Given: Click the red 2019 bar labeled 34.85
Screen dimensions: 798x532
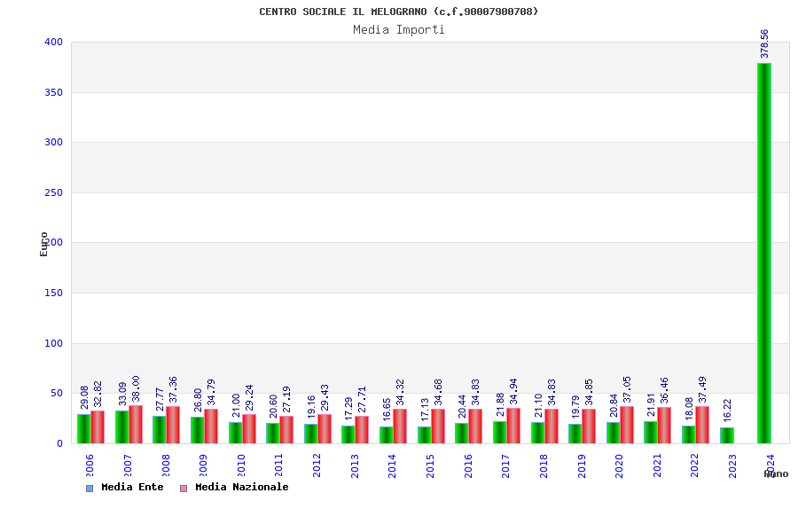Looking at the screenshot, I should pyautogui.click(x=589, y=426).
